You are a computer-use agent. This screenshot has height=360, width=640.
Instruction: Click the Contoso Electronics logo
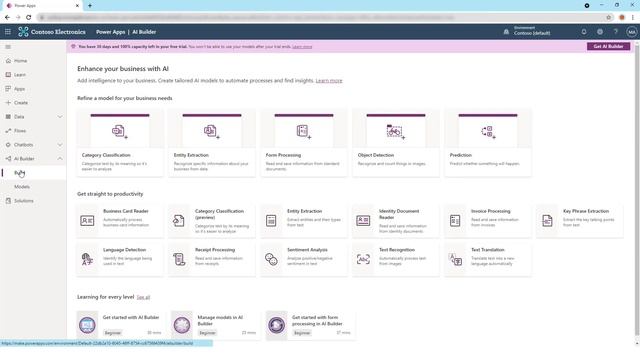coord(52,32)
